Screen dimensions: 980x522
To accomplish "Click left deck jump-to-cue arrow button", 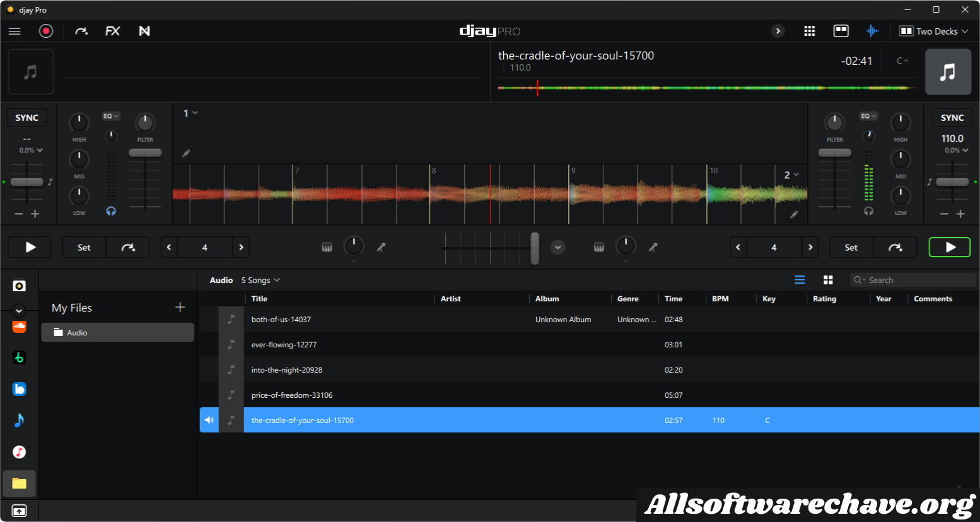I will 128,247.
